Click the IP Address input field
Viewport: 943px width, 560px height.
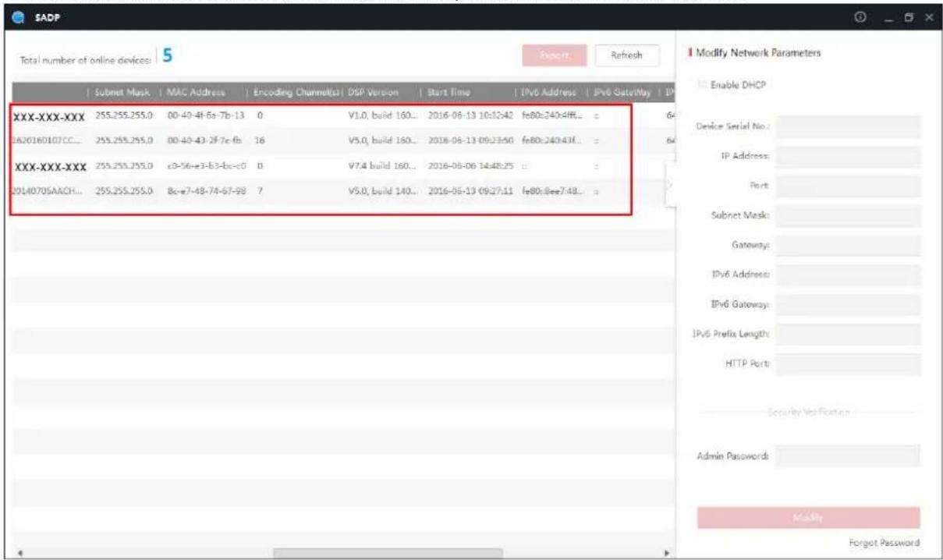(848, 156)
